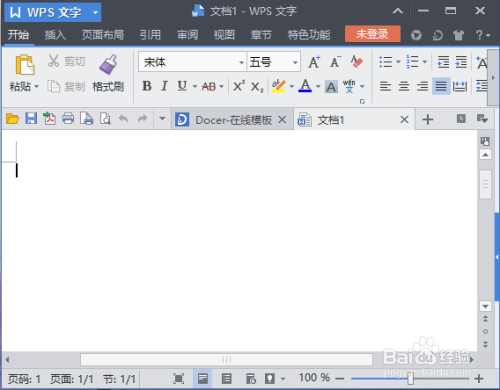Apply subscript X₂ formatting
Viewport: 500px width, 390px height.
(x=257, y=87)
